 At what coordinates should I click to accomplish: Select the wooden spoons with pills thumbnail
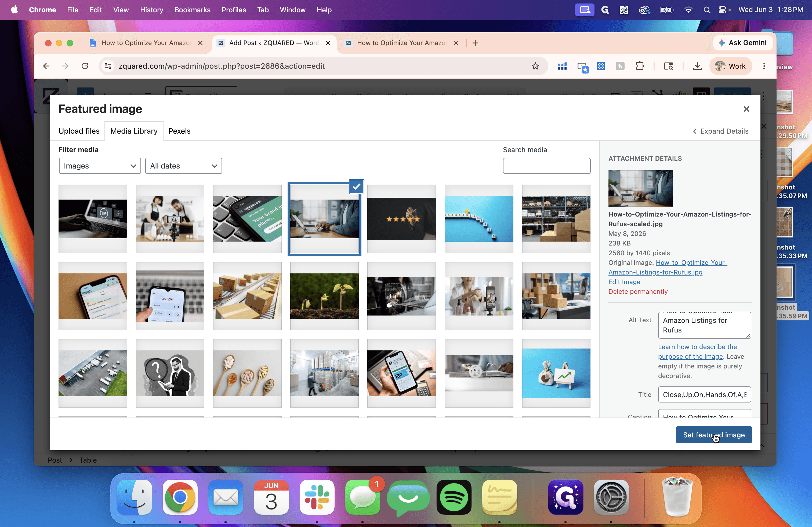pyautogui.click(x=247, y=373)
